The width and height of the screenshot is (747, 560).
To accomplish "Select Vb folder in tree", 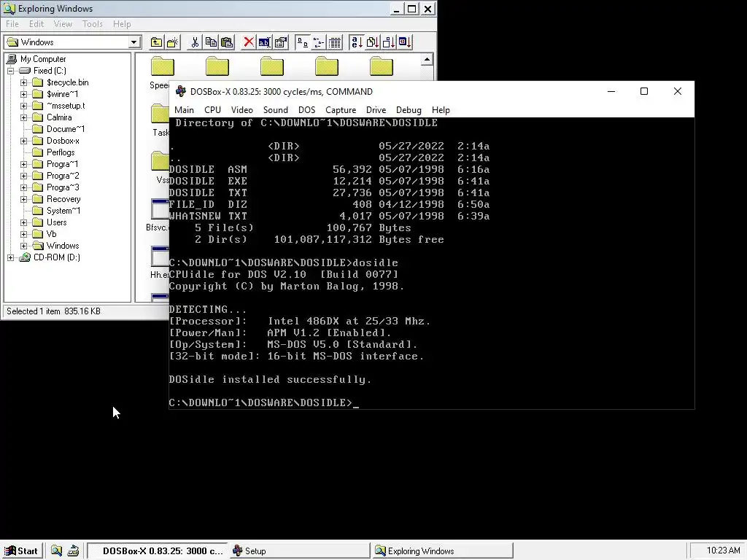I will 52,234.
